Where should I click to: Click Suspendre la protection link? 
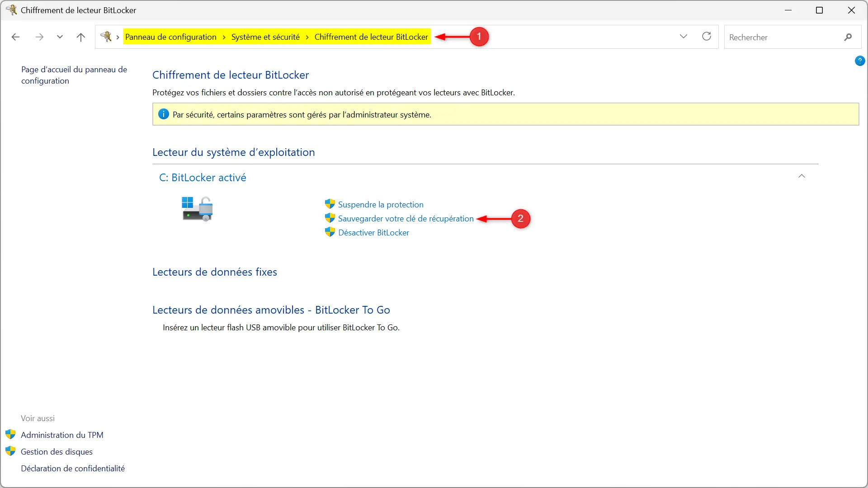coord(381,205)
